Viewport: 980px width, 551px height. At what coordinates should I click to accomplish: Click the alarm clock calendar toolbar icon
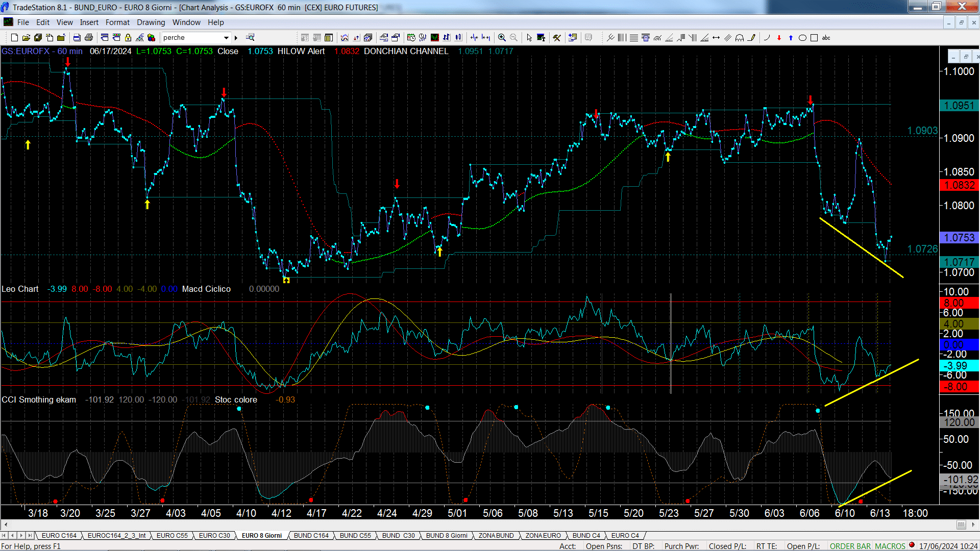(x=411, y=38)
